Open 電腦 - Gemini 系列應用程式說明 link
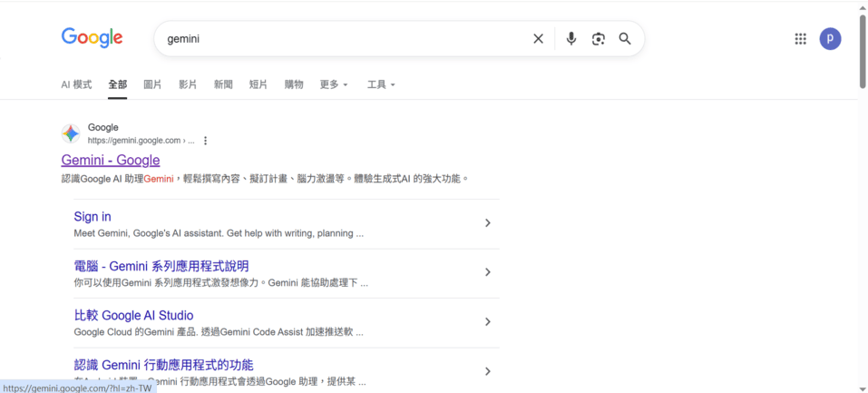The width and height of the screenshot is (868, 393). 161,266
